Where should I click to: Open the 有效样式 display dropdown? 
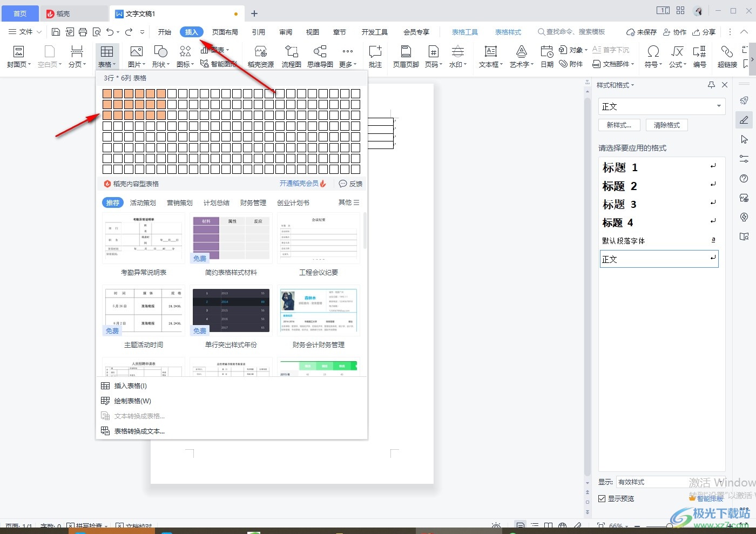click(x=670, y=482)
